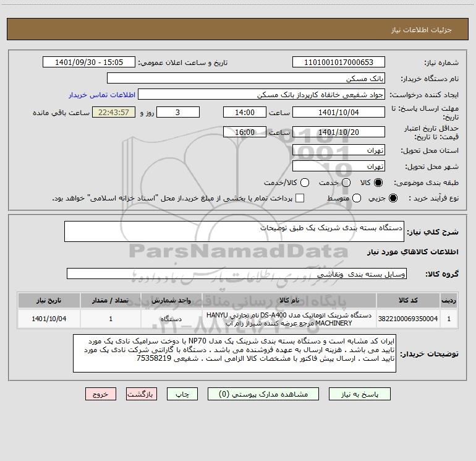Click the خروج exit button
The height and width of the screenshot is (461, 476).
point(101,394)
